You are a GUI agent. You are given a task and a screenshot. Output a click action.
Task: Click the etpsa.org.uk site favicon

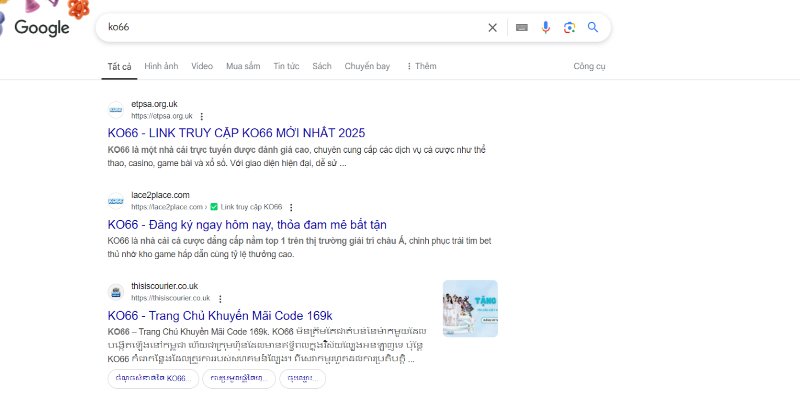pos(116,110)
